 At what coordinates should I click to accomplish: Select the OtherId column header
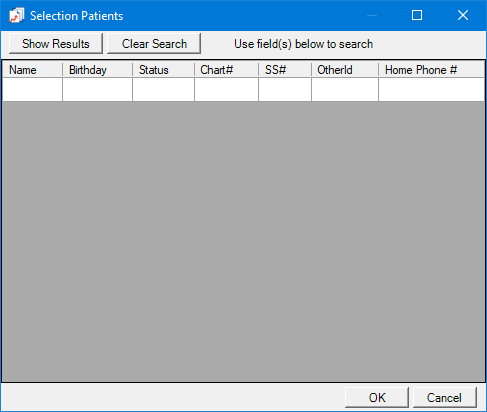coord(345,70)
